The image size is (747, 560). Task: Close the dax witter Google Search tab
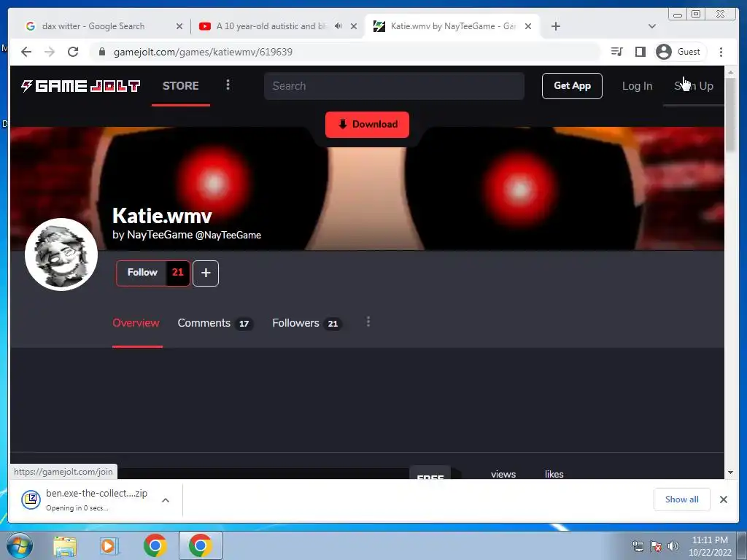click(179, 26)
